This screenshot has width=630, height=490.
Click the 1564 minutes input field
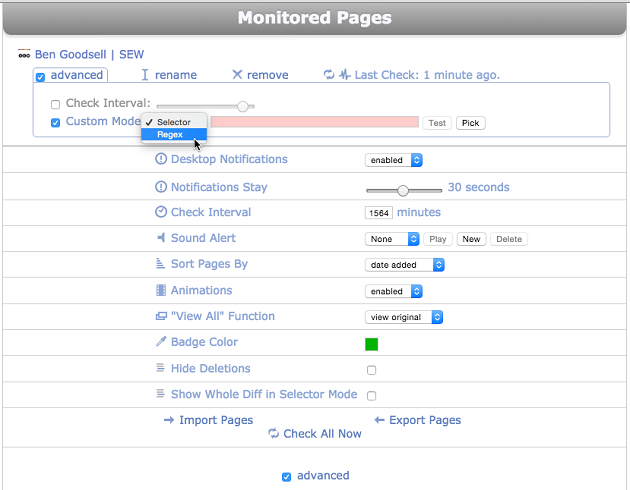(x=378, y=213)
